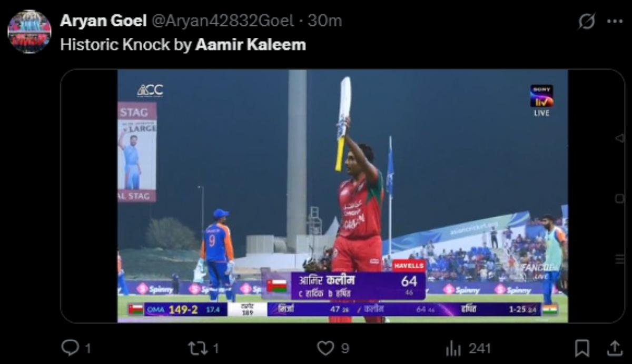Tap the ACC logo in the screenshot
Image resolution: width=632 pixels, height=364 pixels.
click(150, 90)
